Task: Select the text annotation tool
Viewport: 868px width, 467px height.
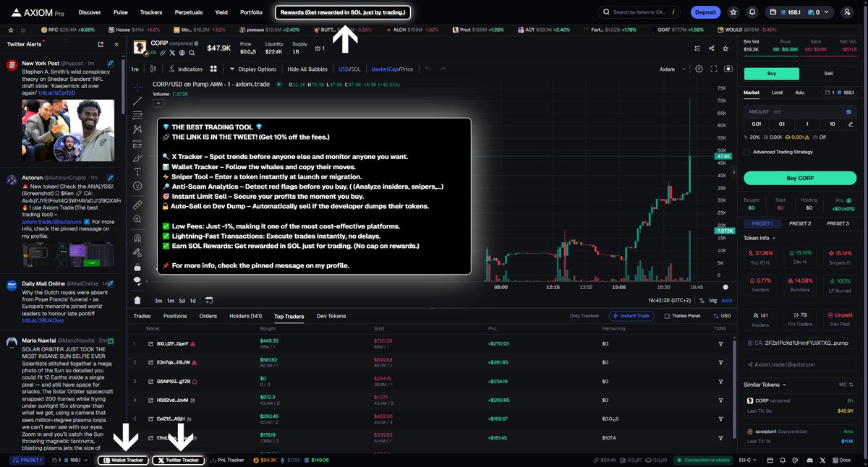Action: click(x=137, y=172)
